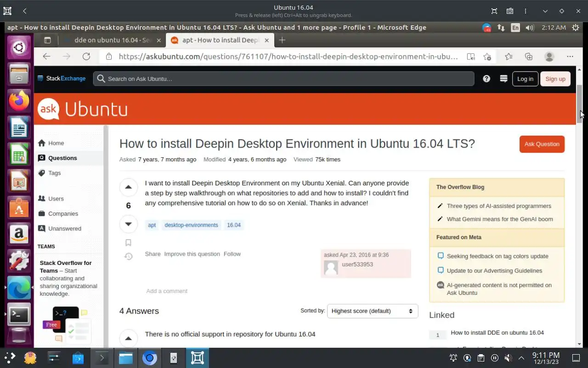588x368 pixels.
Task: Show hidden tray icons arrow
Action: tap(521, 358)
